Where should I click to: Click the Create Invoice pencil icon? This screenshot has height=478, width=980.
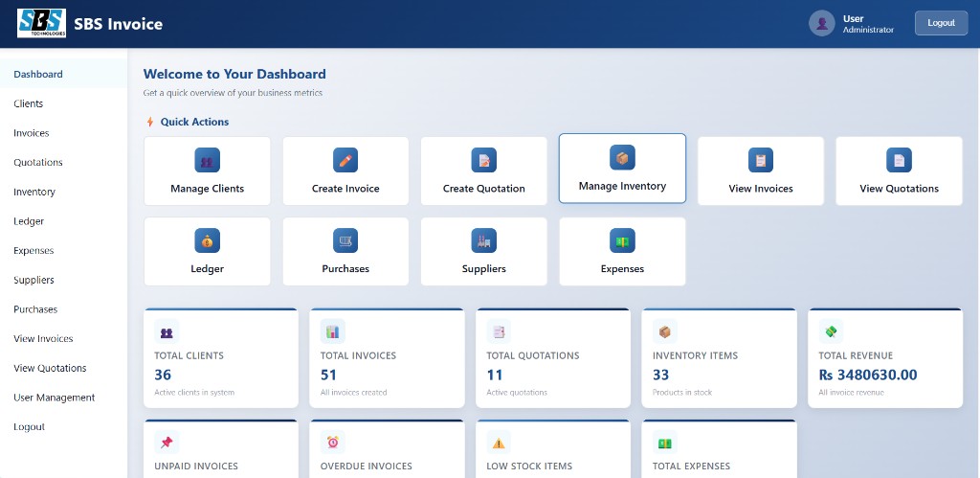(x=345, y=160)
